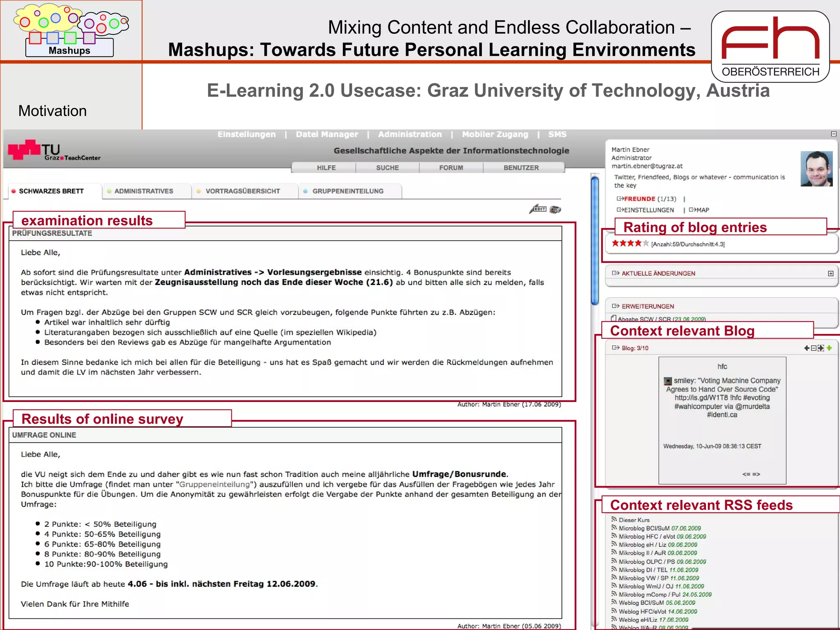
Task: Open the Datei Manager link
Action: click(x=327, y=135)
